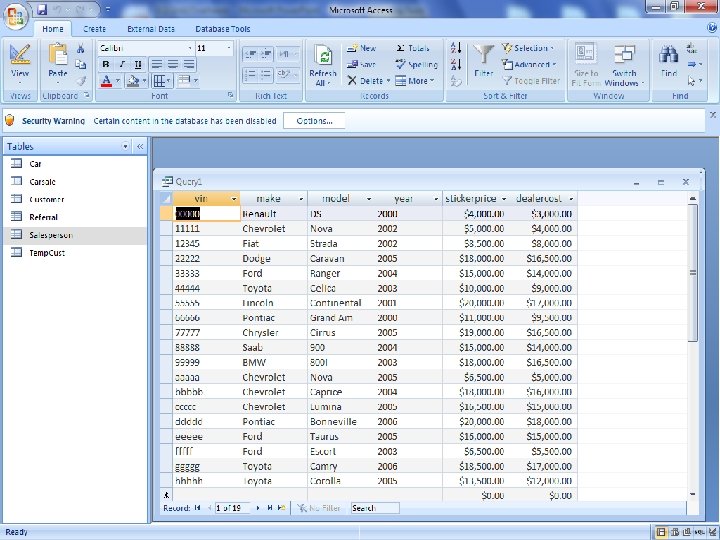Open the External Data tab
This screenshot has height=540, width=720.
coord(151,29)
